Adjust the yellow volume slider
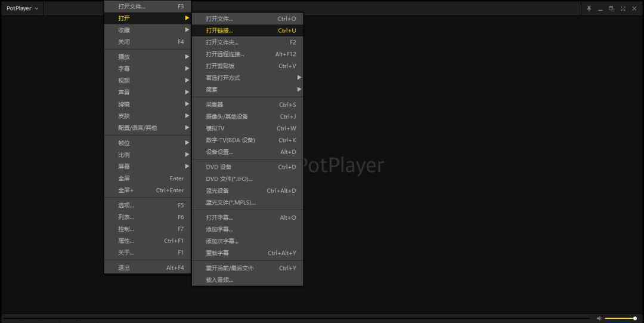This screenshot has width=644, height=323. (x=620, y=318)
